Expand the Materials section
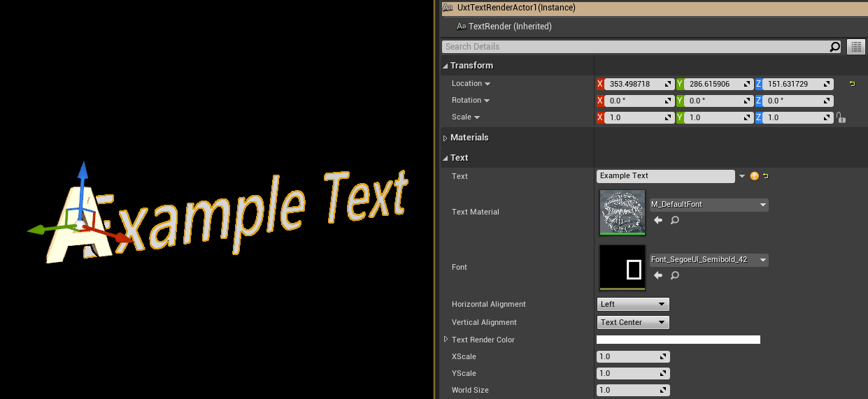This screenshot has height=399, width=868. tap(445, 138)
